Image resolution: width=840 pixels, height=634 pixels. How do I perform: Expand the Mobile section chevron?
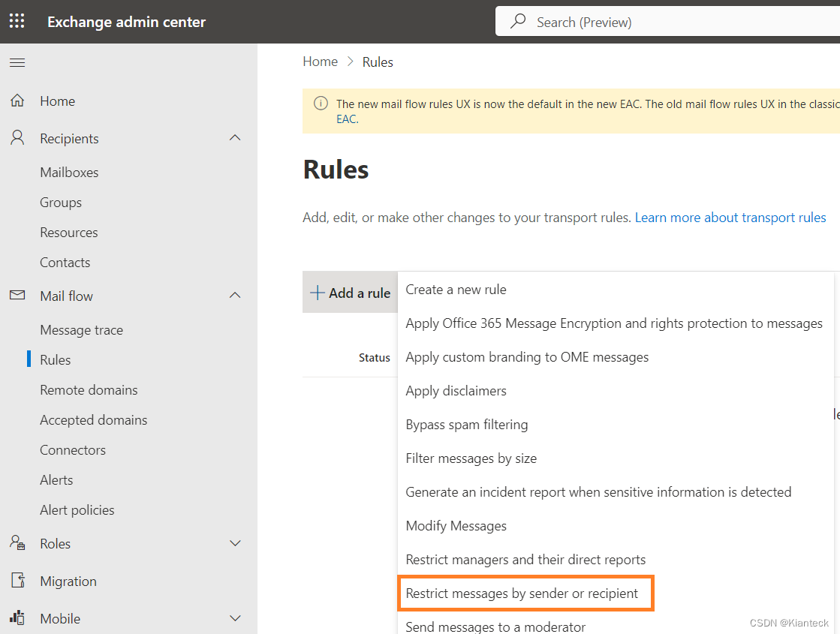(x=235, y=618)
